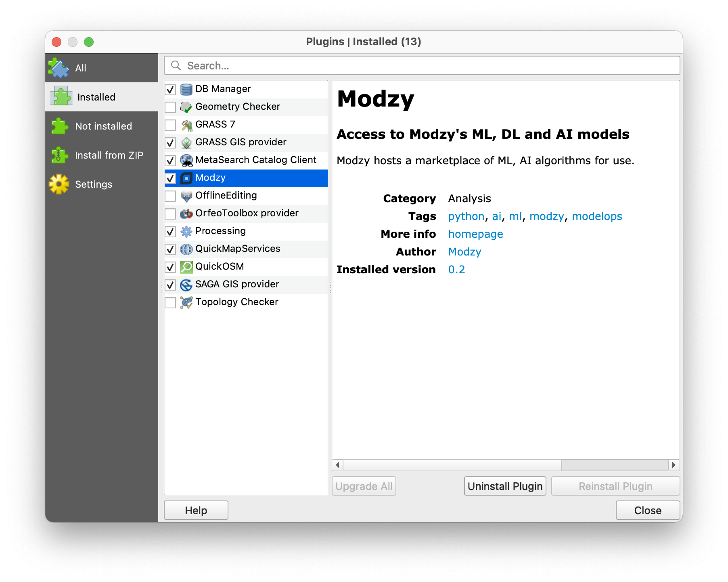Disable the QuickMapServices plugin checkbox
728x582 pixels.
pos(171,249)
